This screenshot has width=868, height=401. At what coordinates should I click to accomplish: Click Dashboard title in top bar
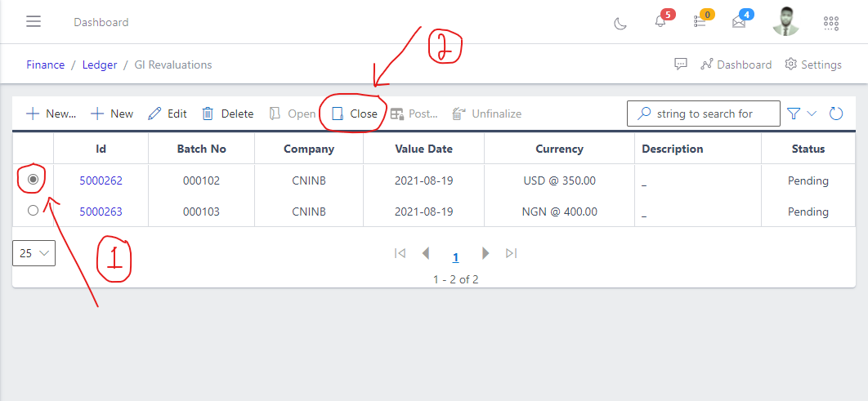click(x=101, y=22)
